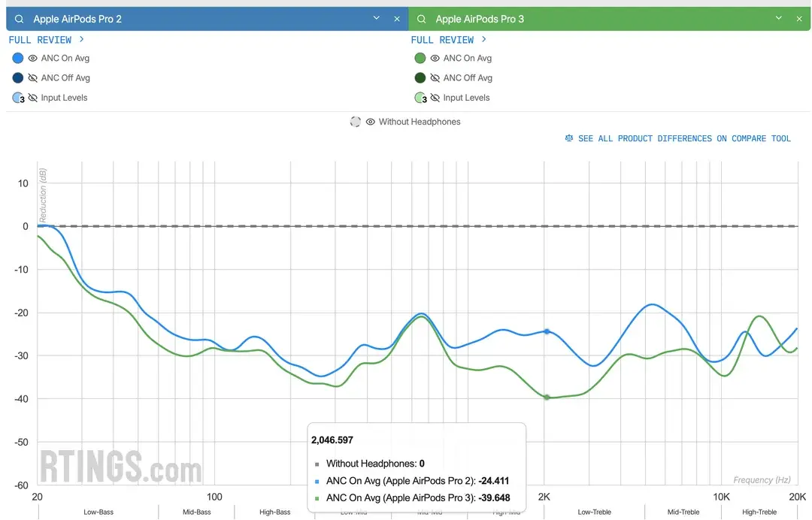Screen dimensions: 812x520
Task: Remove AirPods Pro 3 with X icon
Action: point(799,19)
